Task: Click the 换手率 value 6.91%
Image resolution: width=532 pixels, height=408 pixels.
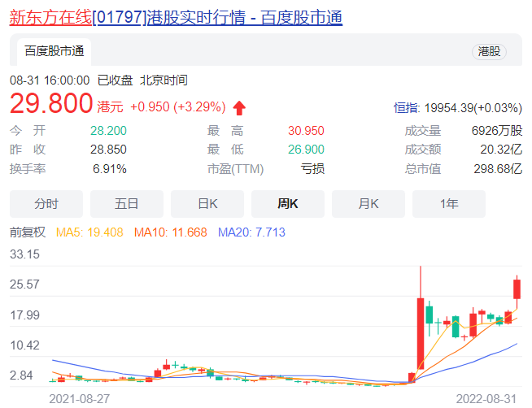Action: 110,169
